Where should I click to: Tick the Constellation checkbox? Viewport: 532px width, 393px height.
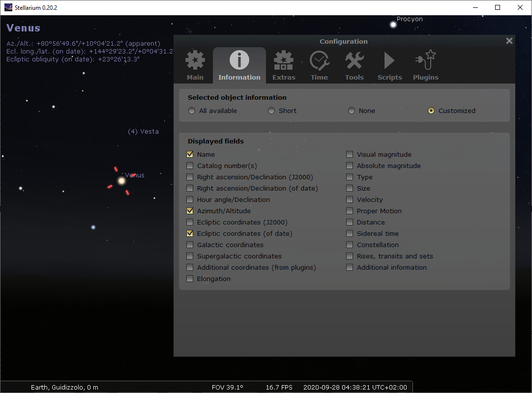click(350, 245)
